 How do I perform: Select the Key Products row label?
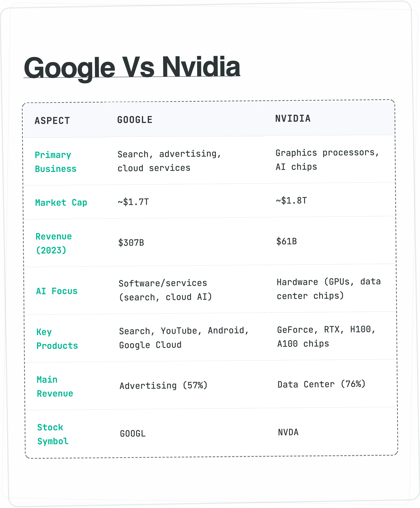(57, 339)
